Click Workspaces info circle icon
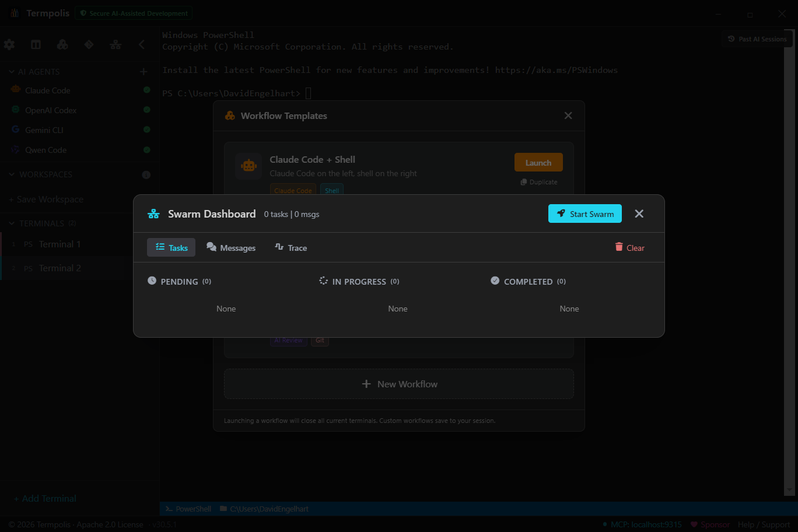Image resolution: width=798 pixels, height=532 pixels. click(x=146, y=174)
